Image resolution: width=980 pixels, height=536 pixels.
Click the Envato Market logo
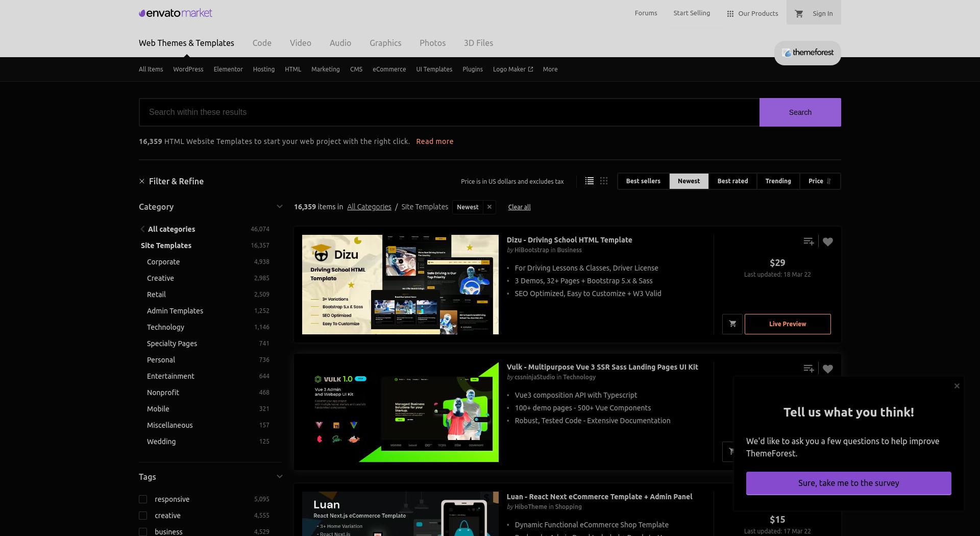176,13
